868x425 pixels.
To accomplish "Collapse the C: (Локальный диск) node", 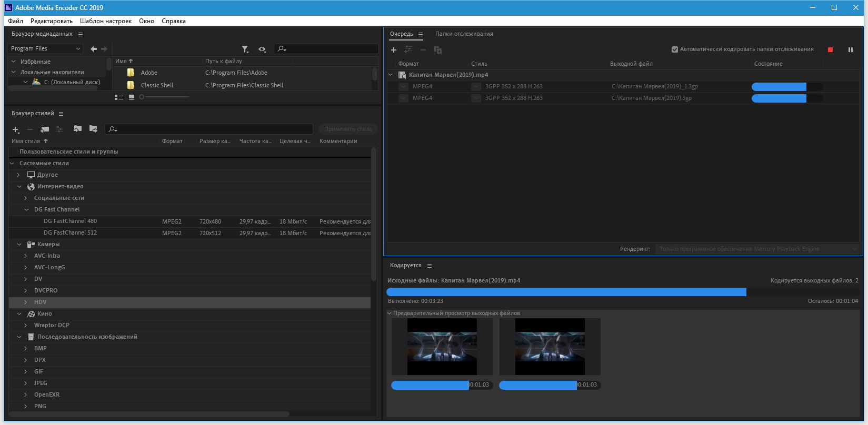I will point(25,82).
